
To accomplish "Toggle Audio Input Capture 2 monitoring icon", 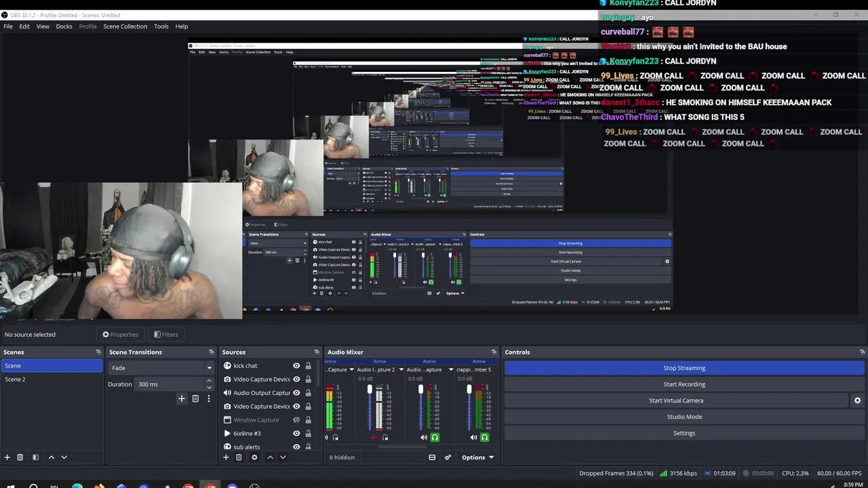I will pyautogui.click(x=385, y=438).
